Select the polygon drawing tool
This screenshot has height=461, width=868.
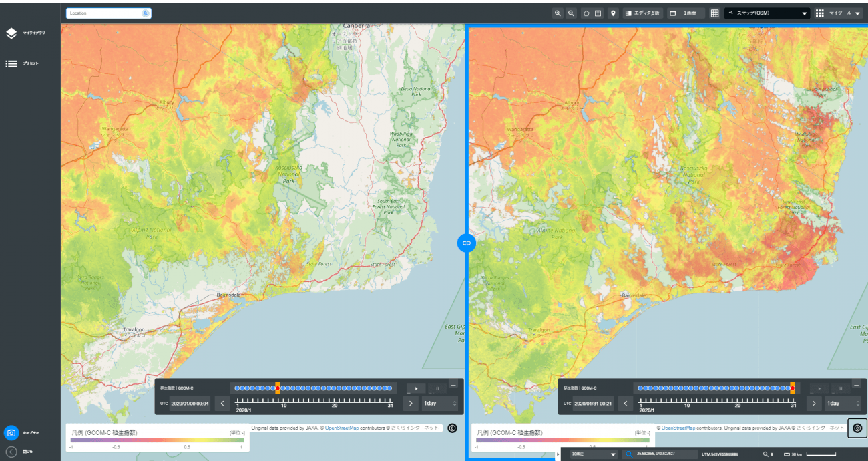point(586,13)
